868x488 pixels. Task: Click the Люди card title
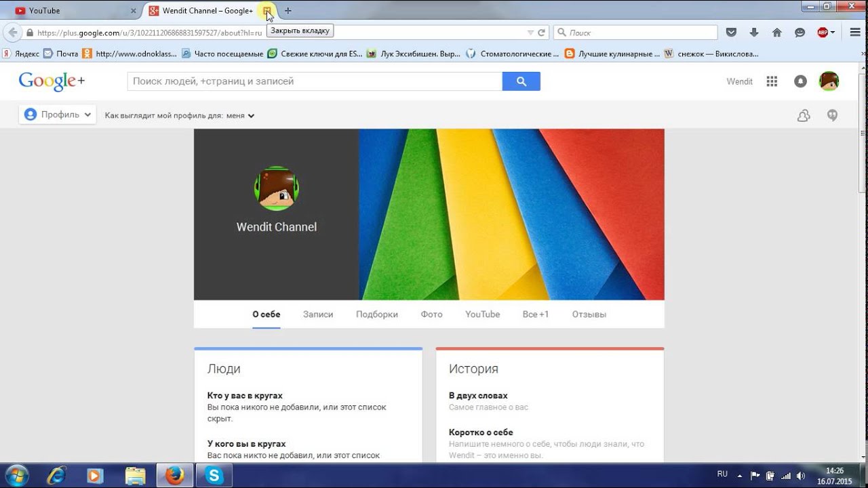224,369
